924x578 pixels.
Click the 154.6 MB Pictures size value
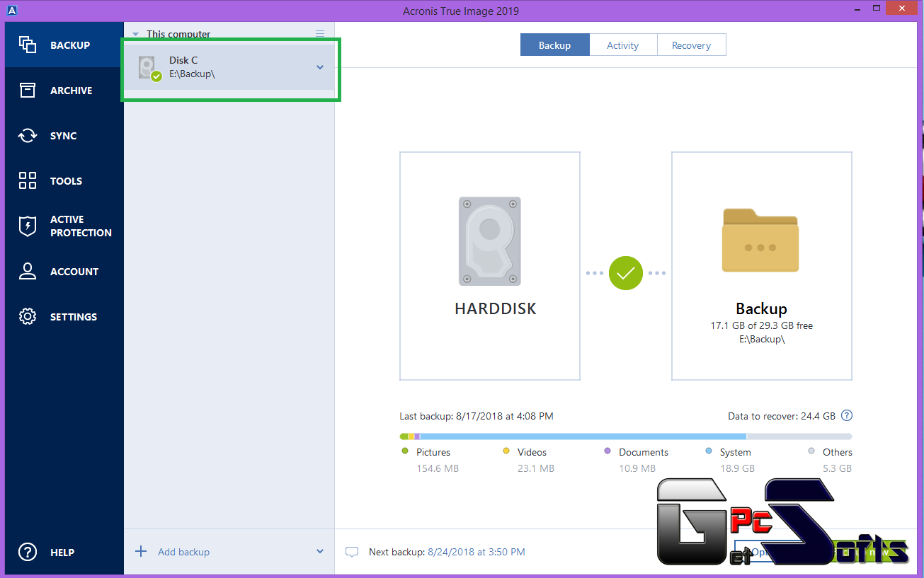[438, 468]
